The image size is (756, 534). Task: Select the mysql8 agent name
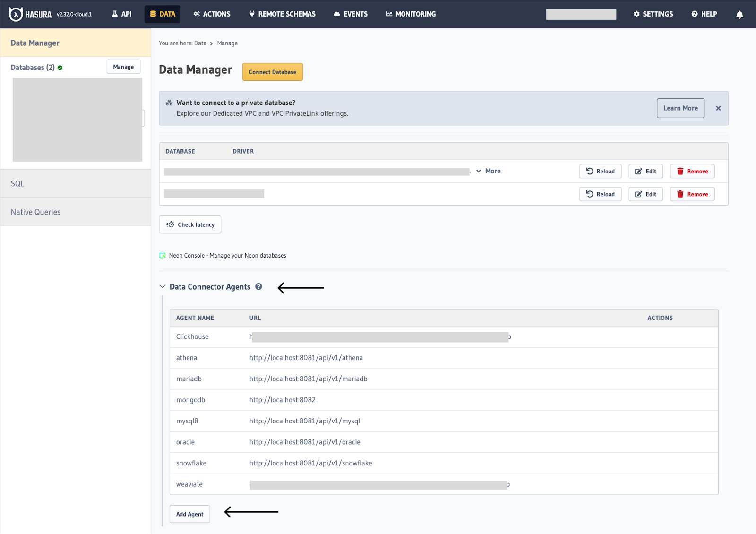tap(187, 421)
